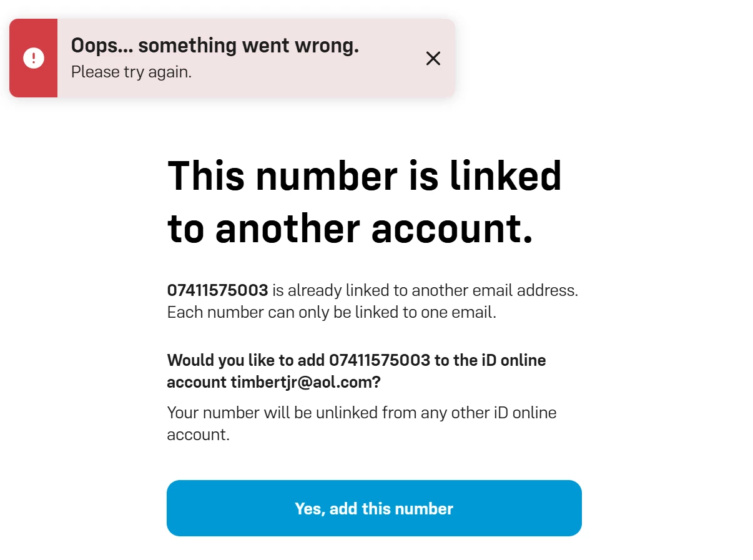Click the red exclamation error icon
The height and width of the screenshot is (560, 753).
33,58
